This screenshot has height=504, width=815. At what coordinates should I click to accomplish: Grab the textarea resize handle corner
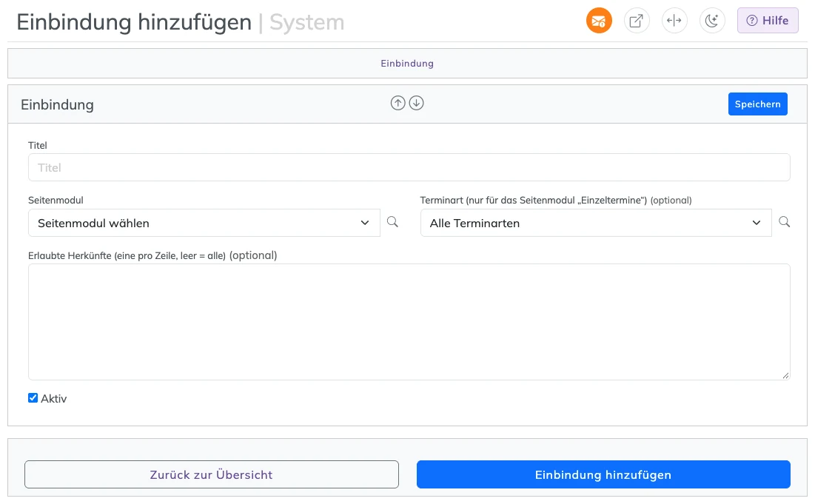[785, 375]
